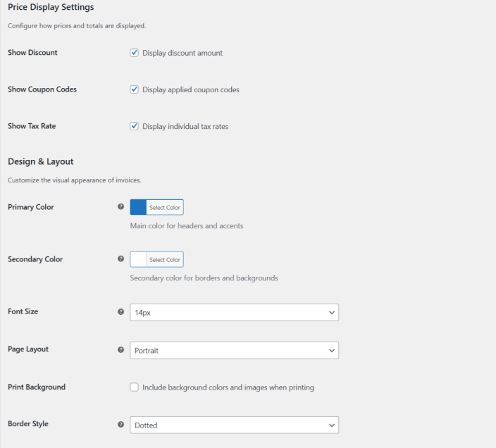Click the Show Discount label
496x448 pixels.
pos(32,53)
